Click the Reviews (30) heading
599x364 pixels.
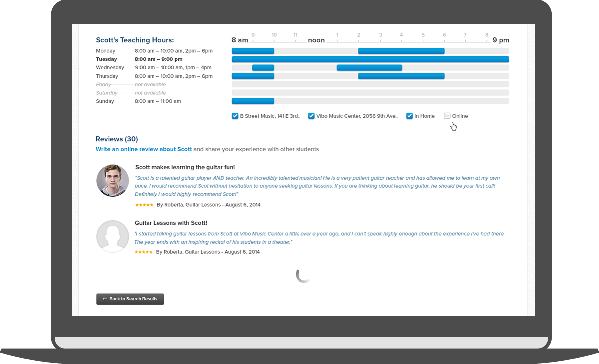point(116,139)
